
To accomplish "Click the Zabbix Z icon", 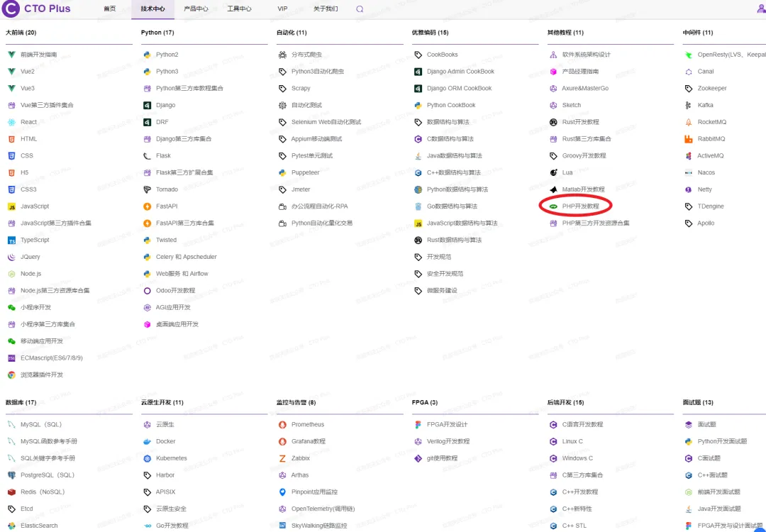I will [282, 458].
